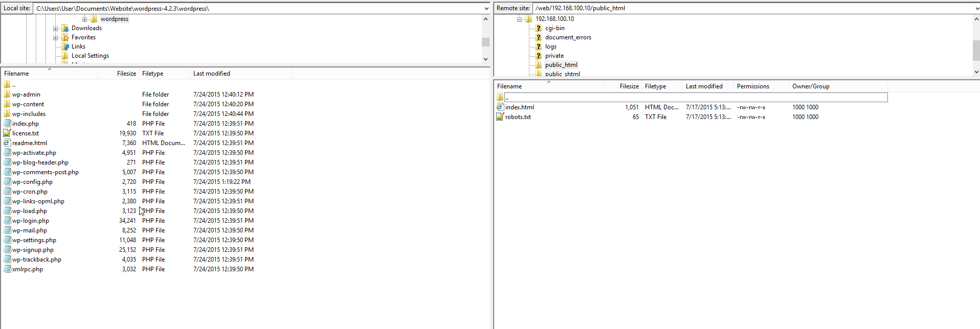Select wp-mail.php file name
The width and height of the screenshot is (980, 329).
(x=30, y=230)
